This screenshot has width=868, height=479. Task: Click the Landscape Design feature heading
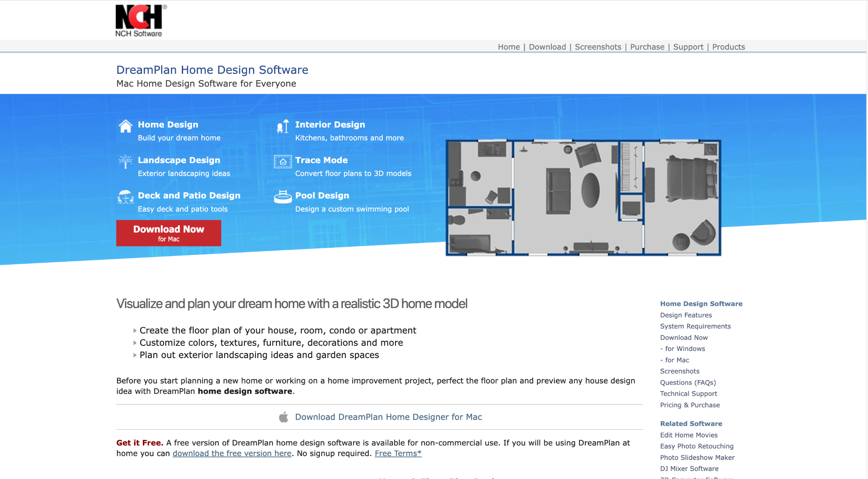pyautogui.click(x=179, y=160)
